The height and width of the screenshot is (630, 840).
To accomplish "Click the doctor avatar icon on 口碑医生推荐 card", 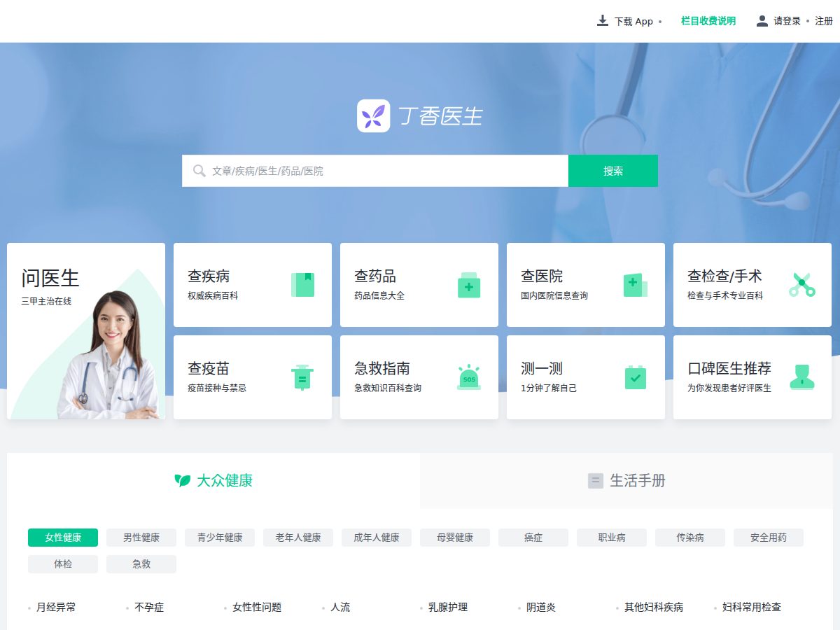I will coord(802,377).
